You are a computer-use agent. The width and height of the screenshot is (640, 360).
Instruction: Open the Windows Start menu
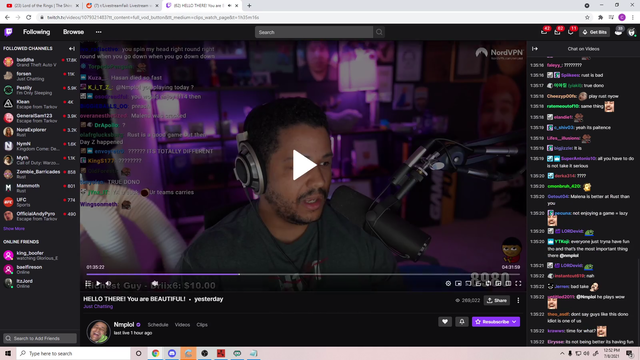[8, 353]
